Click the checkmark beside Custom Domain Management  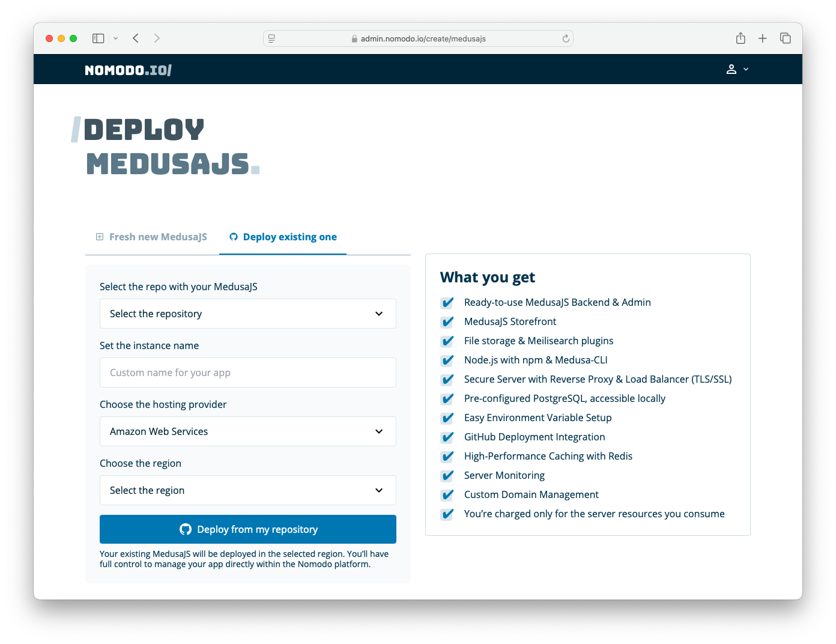[x=447, y=495]
